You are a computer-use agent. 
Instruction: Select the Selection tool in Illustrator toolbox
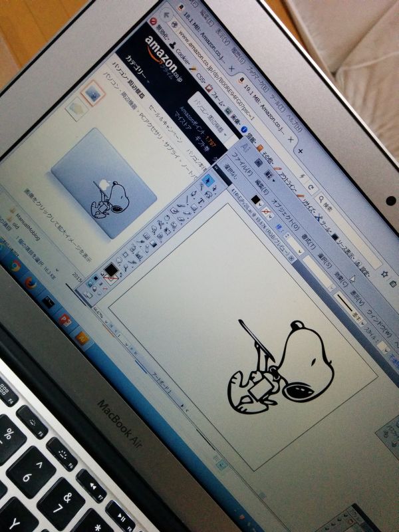207,180
